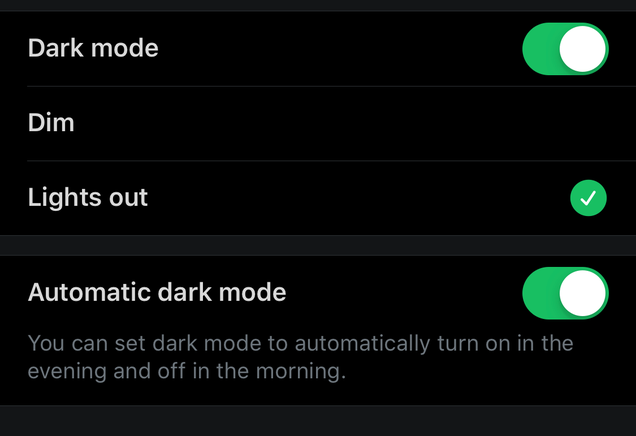Click the white tick inside the green circle
The height and width of the screenshot is (436, 636).
(588, 198)
